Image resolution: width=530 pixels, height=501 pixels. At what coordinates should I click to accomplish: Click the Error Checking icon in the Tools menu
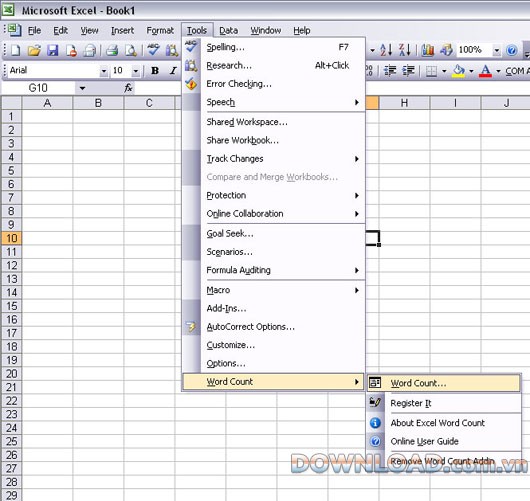(x=191, y=84)
